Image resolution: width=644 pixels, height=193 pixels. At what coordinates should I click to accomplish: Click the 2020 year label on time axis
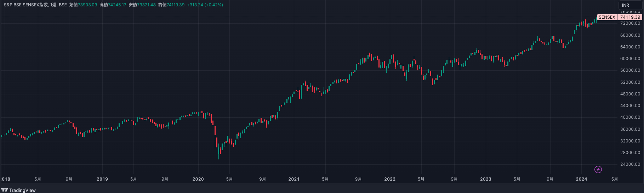point(198,179)
